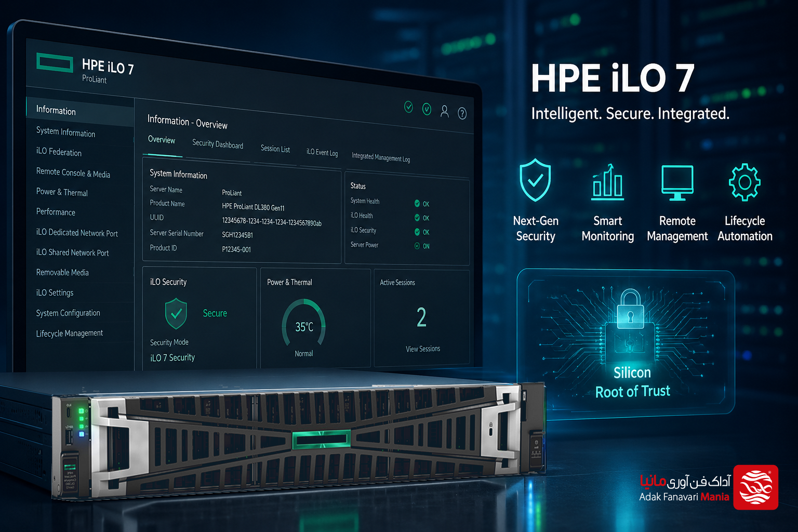The image size is (798, 532).
Task: Click the green Secure shield icon
Action: 176,313
